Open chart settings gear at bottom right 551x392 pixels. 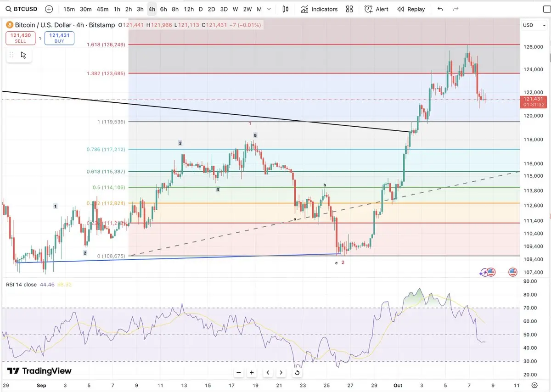tap(535, 385)
